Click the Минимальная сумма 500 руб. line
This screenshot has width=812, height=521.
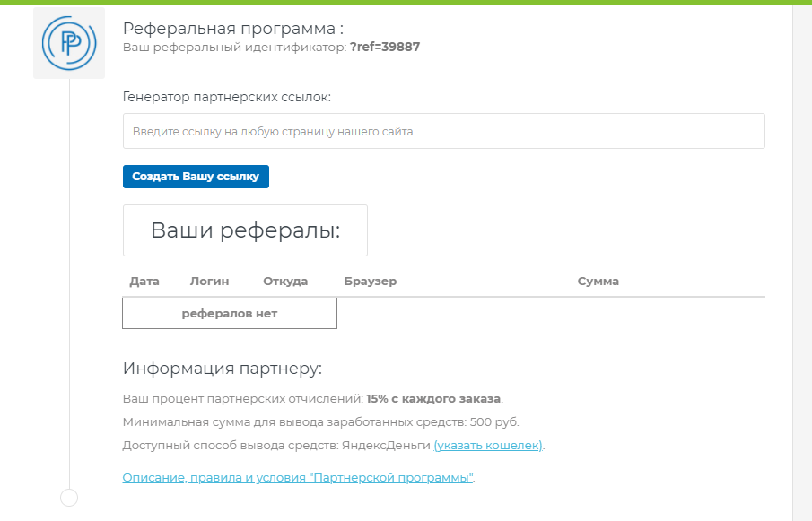click(x=320, y=421)
